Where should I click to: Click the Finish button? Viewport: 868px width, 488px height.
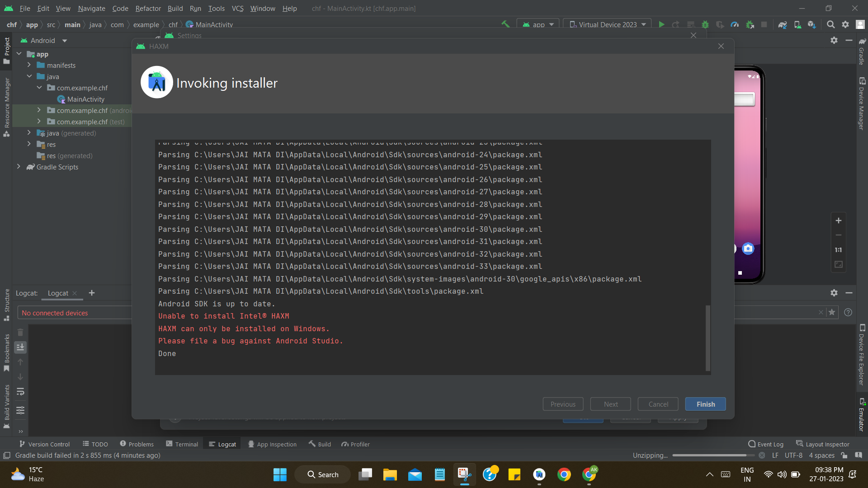705,404
